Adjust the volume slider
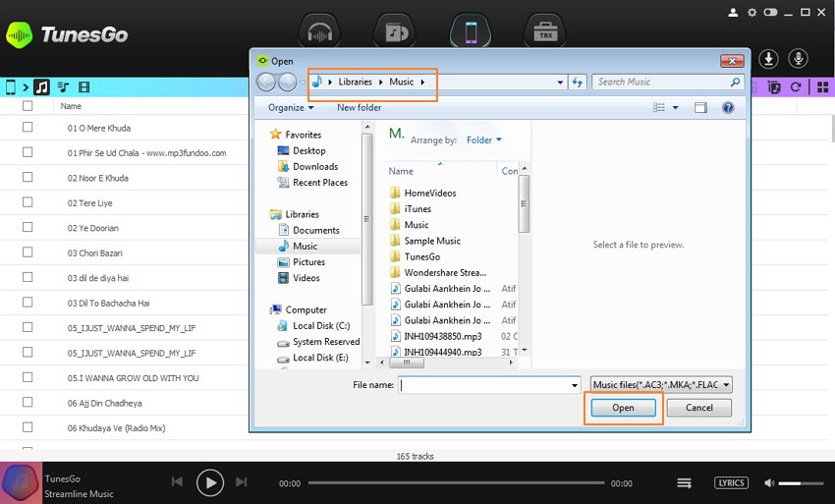The image size is (835, 504). (801, 483)
